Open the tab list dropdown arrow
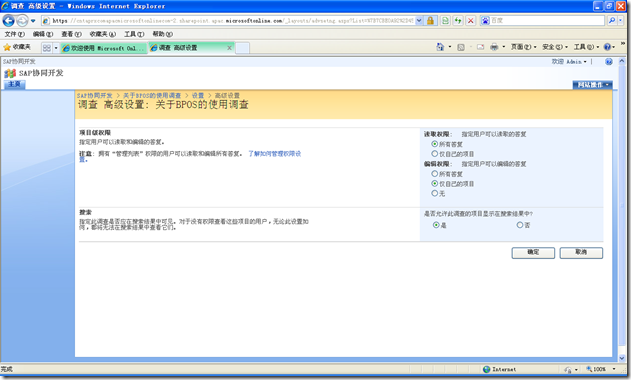This screenshot has width=631, height=380. point(56,48)
